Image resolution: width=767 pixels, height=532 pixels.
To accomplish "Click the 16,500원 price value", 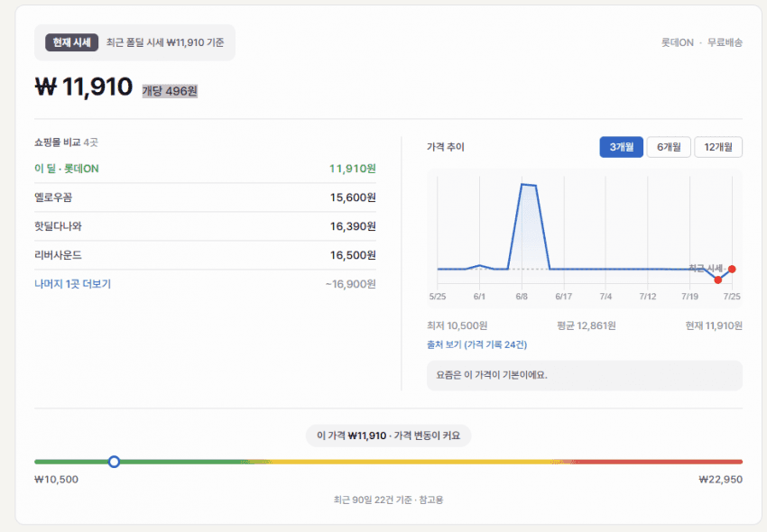I will pos(353,255).
